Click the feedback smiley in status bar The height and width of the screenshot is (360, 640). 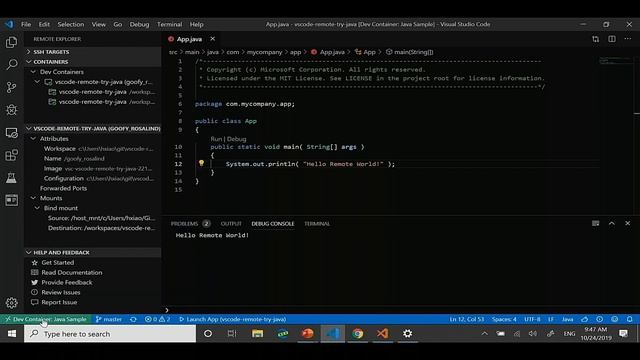(614, 319)
